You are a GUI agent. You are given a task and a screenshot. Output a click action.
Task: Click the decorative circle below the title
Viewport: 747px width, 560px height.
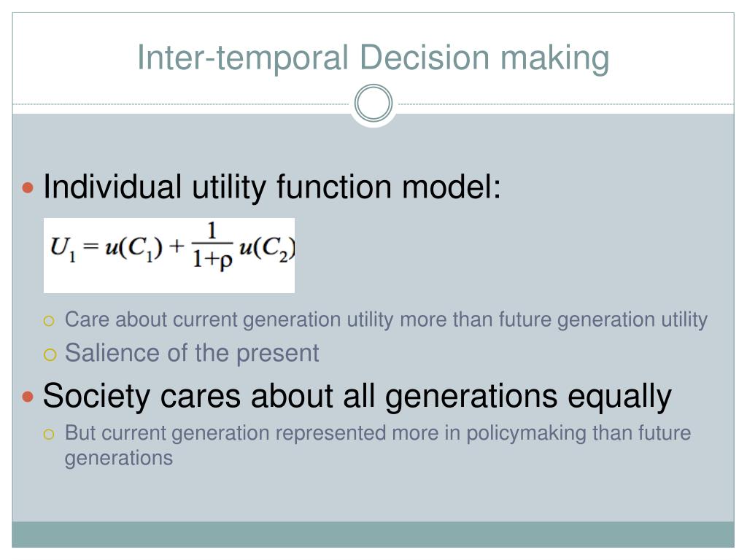pyautogui.click(x=373, y=103)
